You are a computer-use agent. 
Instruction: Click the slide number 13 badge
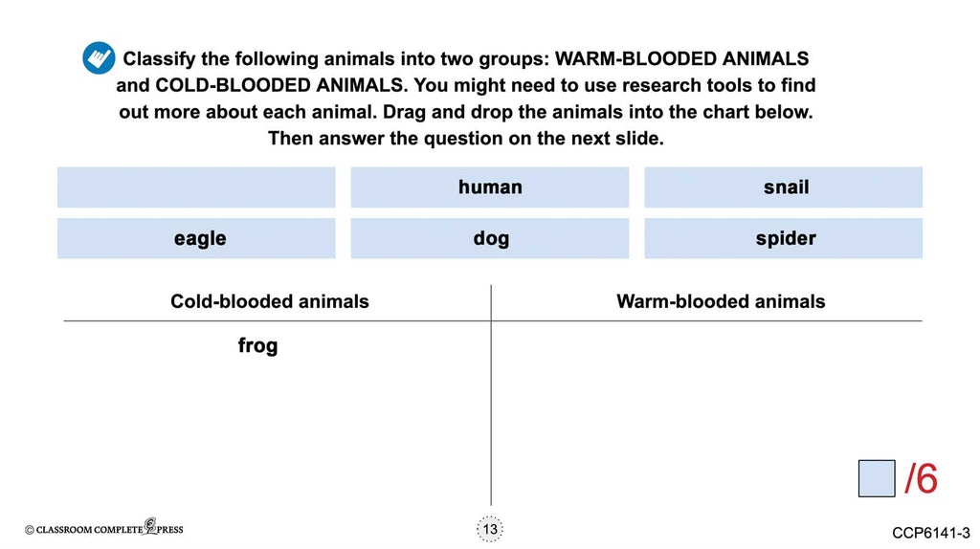tap(490, 529)
